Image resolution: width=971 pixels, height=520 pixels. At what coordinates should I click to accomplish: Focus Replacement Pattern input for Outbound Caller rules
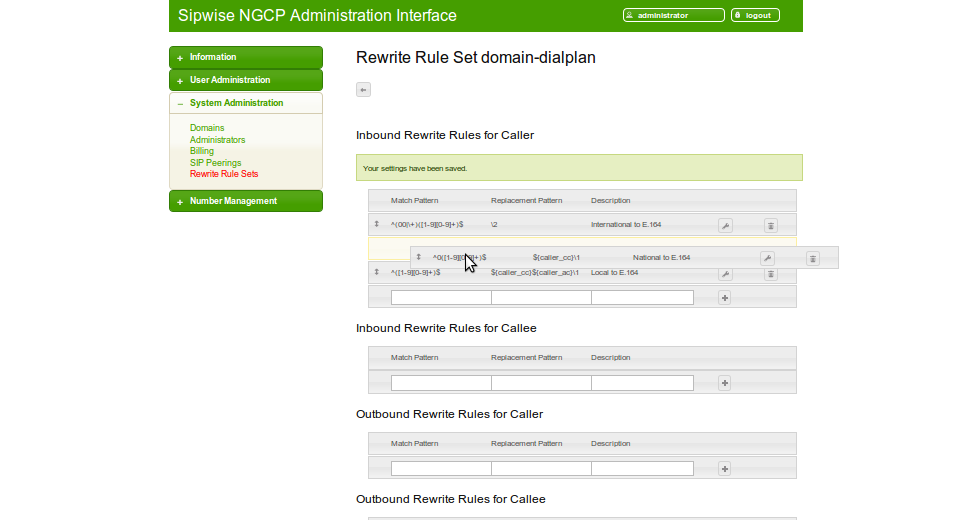541,469
